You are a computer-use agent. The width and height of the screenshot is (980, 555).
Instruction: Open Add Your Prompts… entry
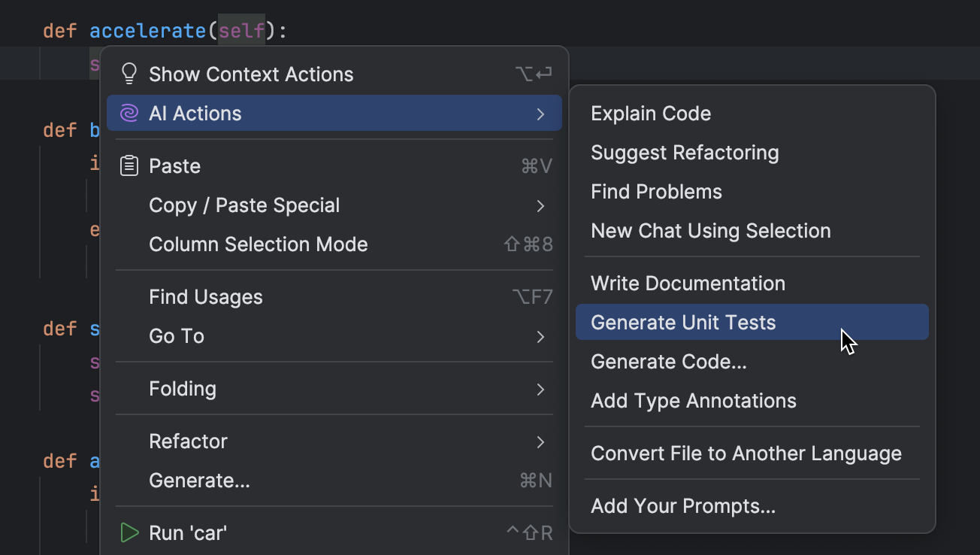[x=682, y=506]
